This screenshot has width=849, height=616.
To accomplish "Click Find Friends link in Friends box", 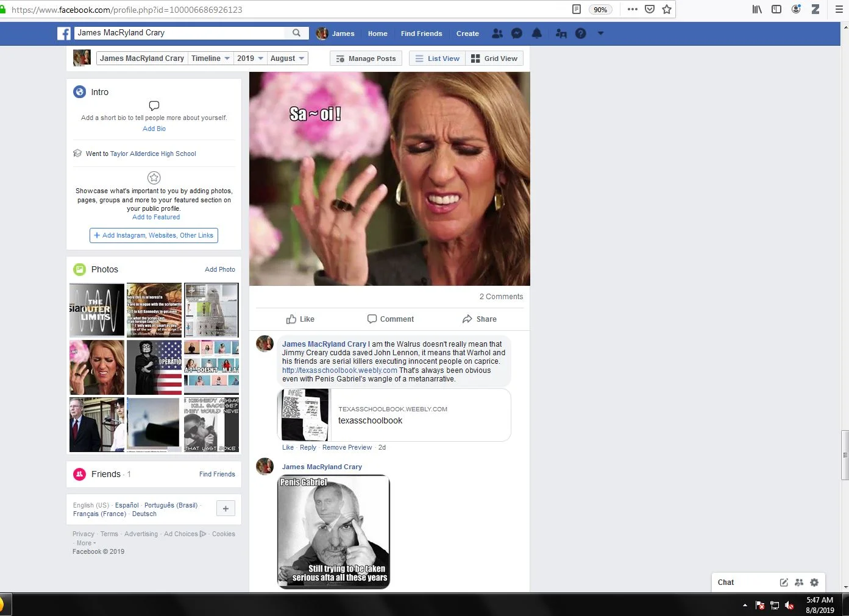I will [x=217, y=474].
